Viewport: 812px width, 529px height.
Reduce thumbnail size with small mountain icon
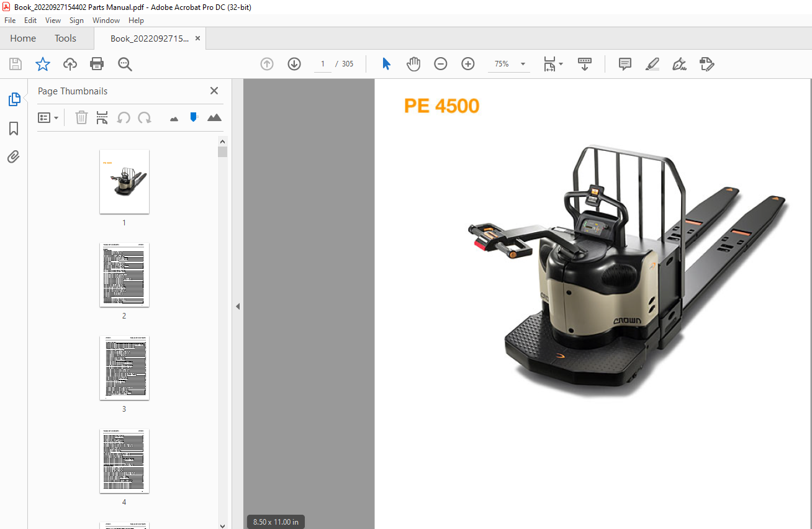coord(174,118)
